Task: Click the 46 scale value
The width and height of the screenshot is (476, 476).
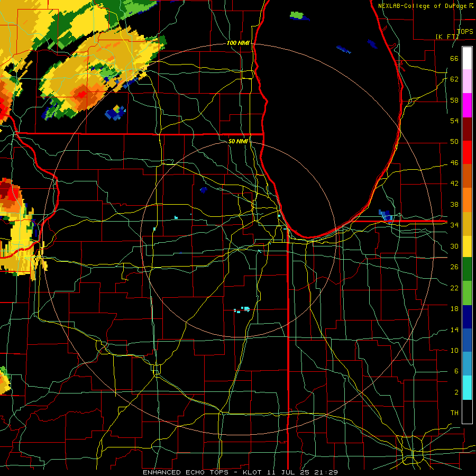Action: pos(454,163)
